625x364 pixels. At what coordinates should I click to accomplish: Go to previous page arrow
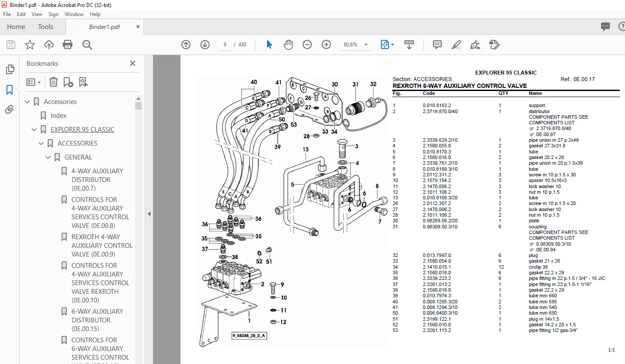pyautogui.click(x=186, y=45)
